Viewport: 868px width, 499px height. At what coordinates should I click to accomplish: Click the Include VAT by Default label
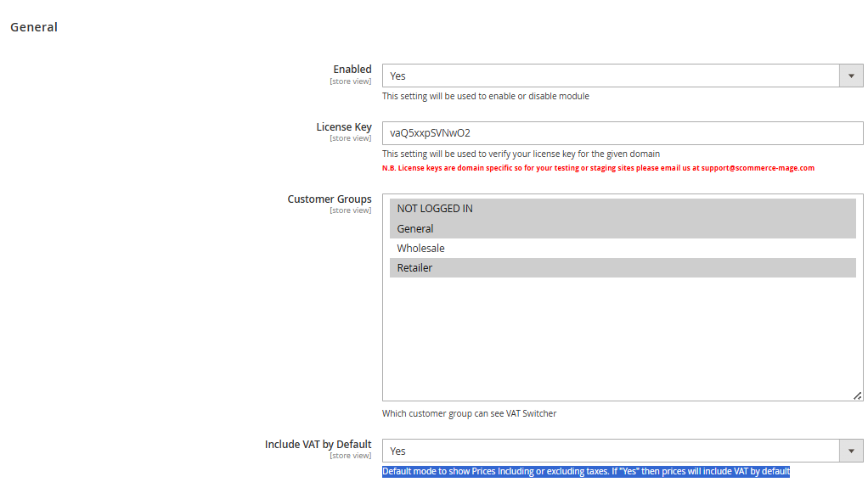[x=318, y=445]
